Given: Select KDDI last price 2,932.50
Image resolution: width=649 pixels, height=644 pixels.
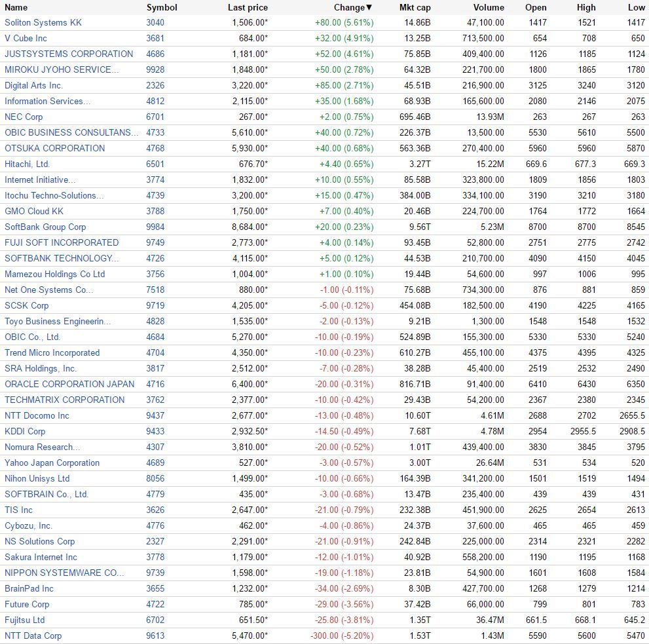Looking at the screenshot, I should point(250,432).
